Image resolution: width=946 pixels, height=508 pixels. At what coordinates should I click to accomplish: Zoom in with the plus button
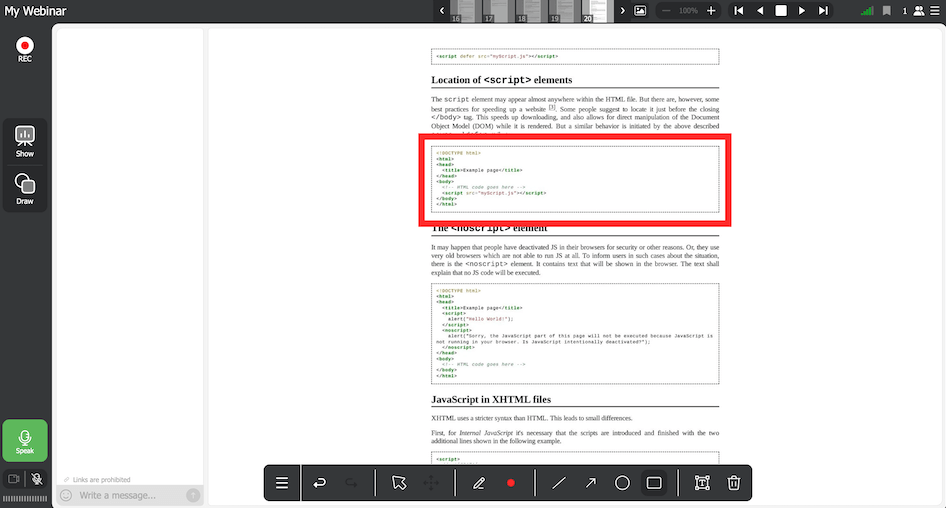(x=711, y=11)
